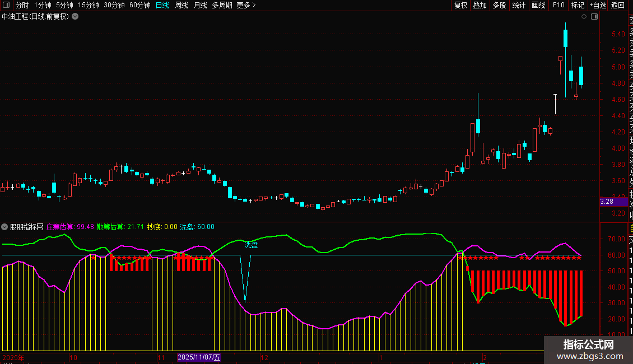Select the 周线 weekly period tab
The width and height of the screenshot is (633, 364).
click(181, 6)
